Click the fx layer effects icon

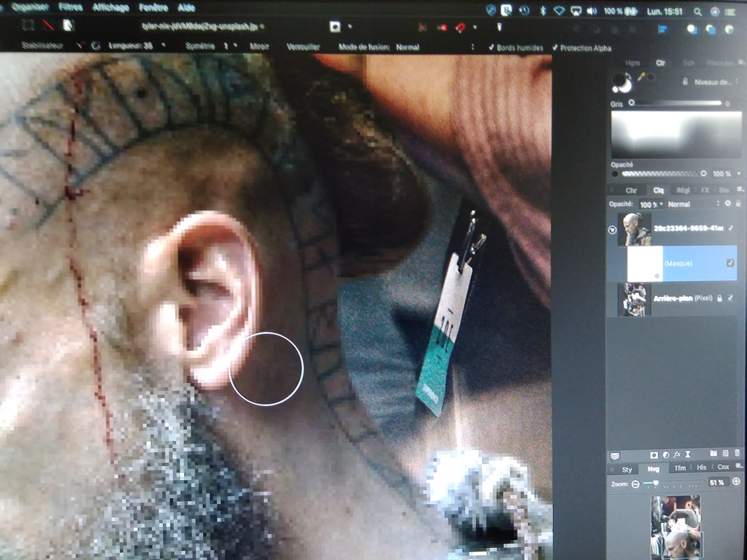point(677,455)
